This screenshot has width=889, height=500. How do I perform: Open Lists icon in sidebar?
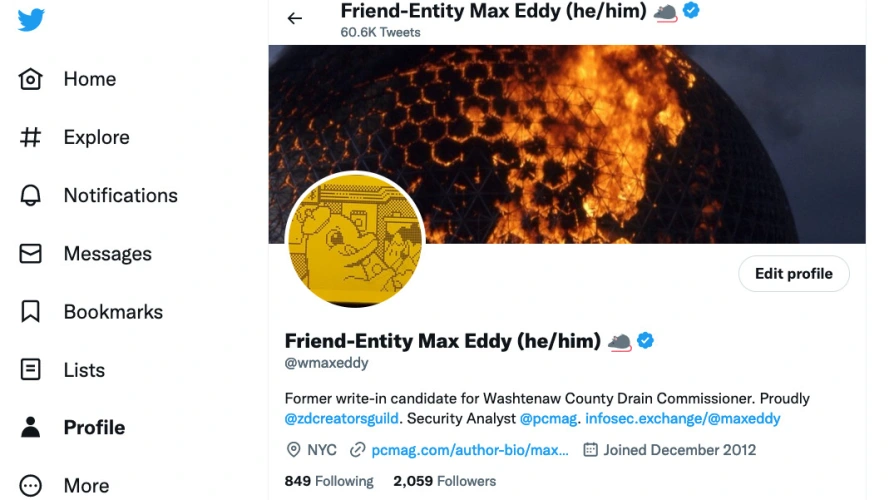tap(31, 370)
